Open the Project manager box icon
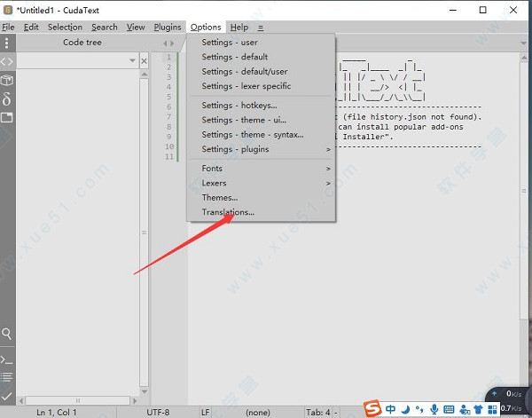532x418 pixels. pos(7,81)
